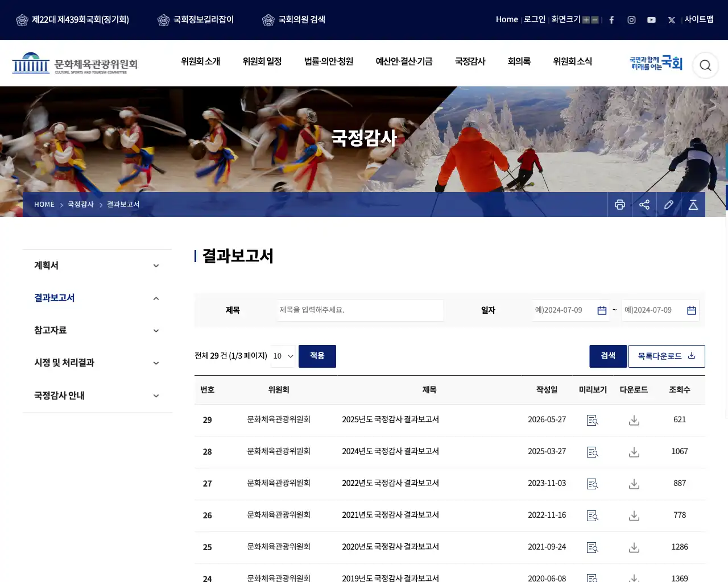Open site search magnifier icon
The image size is (728, 582).
click(705, 65)
